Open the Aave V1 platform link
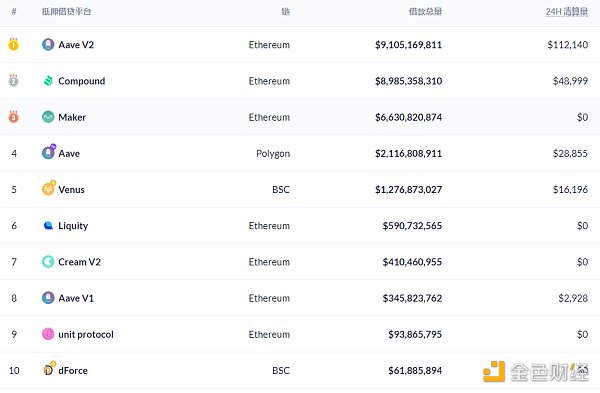The height and width of the screenshot is (393, 600). click(76, 298)
